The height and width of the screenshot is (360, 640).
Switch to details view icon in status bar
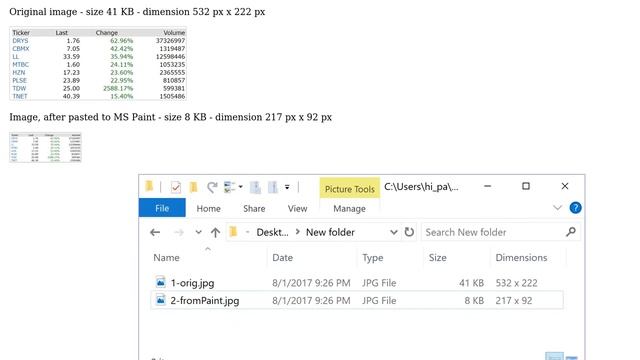pos(554,357)
